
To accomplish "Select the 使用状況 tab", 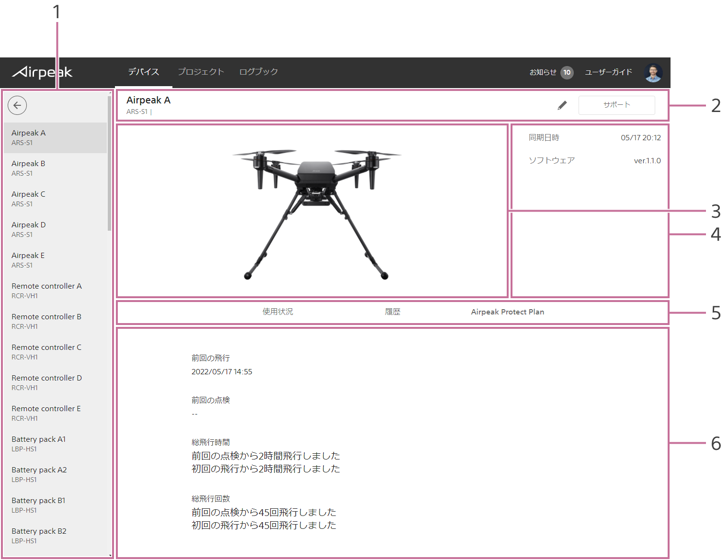I will point(278,312).
